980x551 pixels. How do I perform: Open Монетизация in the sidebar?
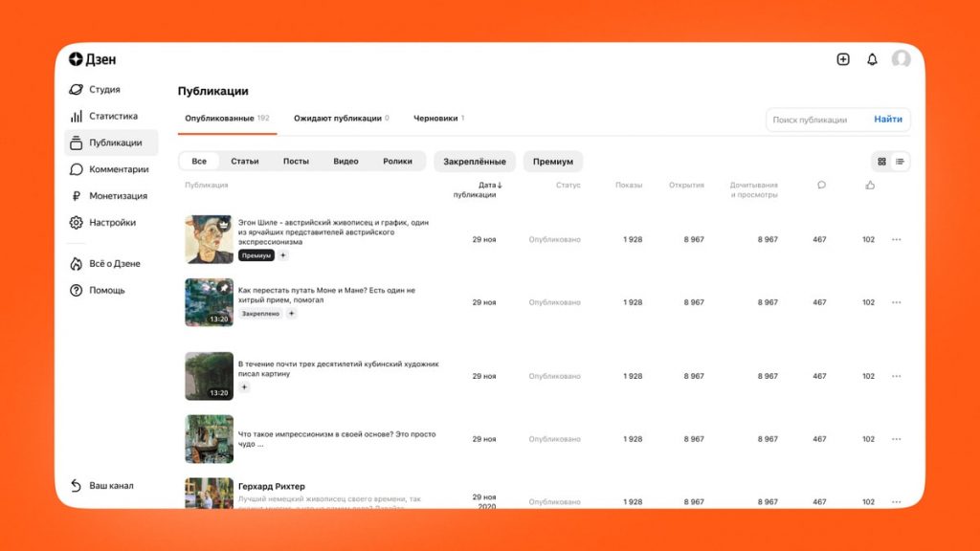(x=111, y=195)
